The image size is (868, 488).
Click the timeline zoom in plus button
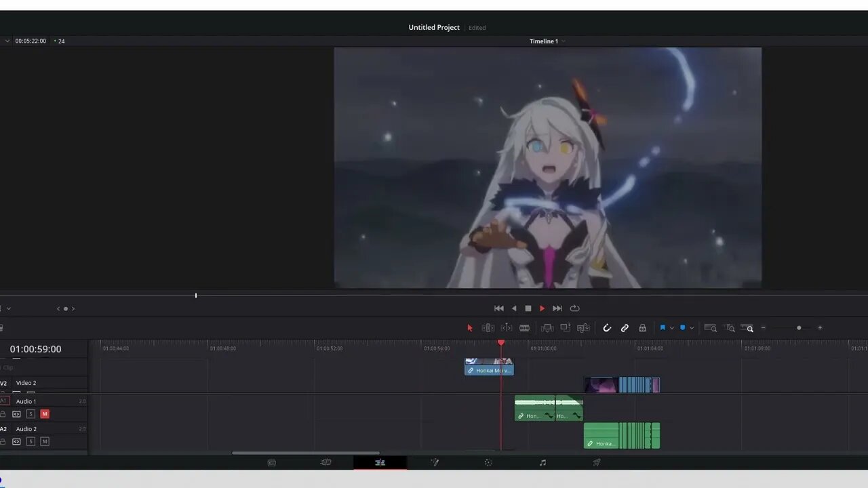(820, 328)
